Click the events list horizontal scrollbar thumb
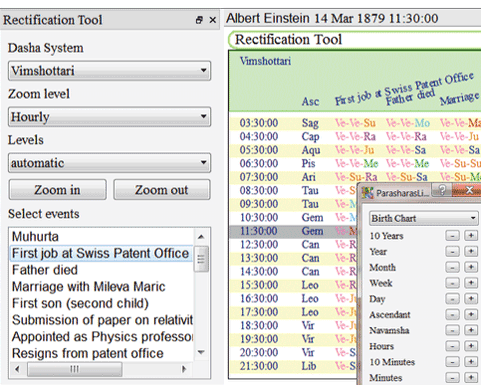Viewport: 481px width, 385px height. tap(75, 369)
